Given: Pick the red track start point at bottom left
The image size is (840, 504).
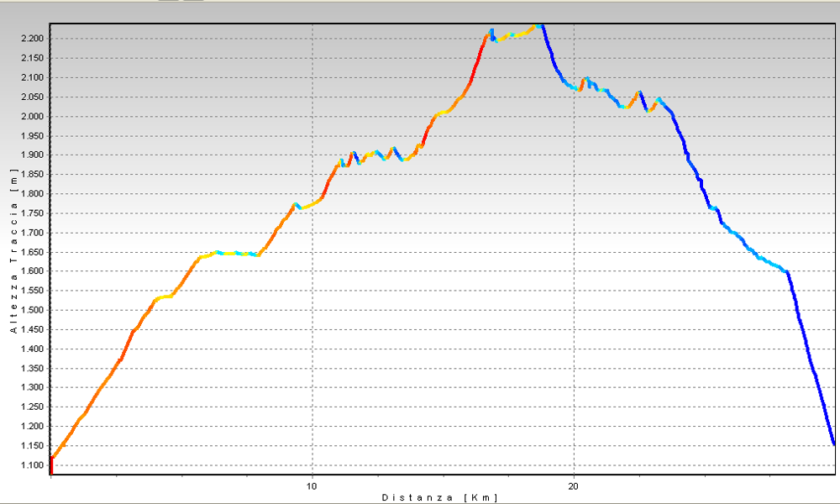Looking at the screenshot, I should pyautogui.click(x=51, y=465).
